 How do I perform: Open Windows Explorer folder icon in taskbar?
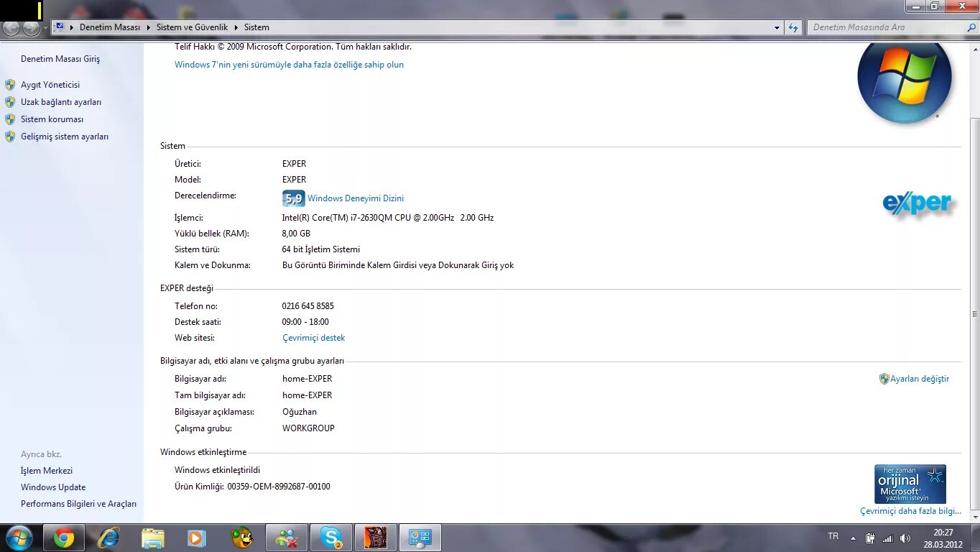pos(153,538)
